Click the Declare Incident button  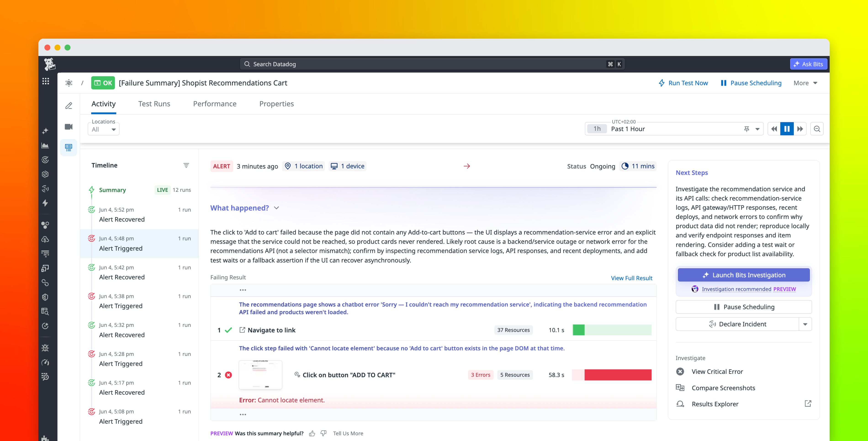point(737,324)
